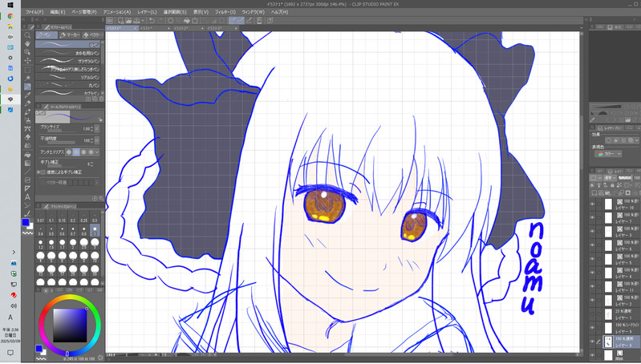Switch to the マーカー sub tool group
This screenshot has height=364, width=641.
point(70,35)
